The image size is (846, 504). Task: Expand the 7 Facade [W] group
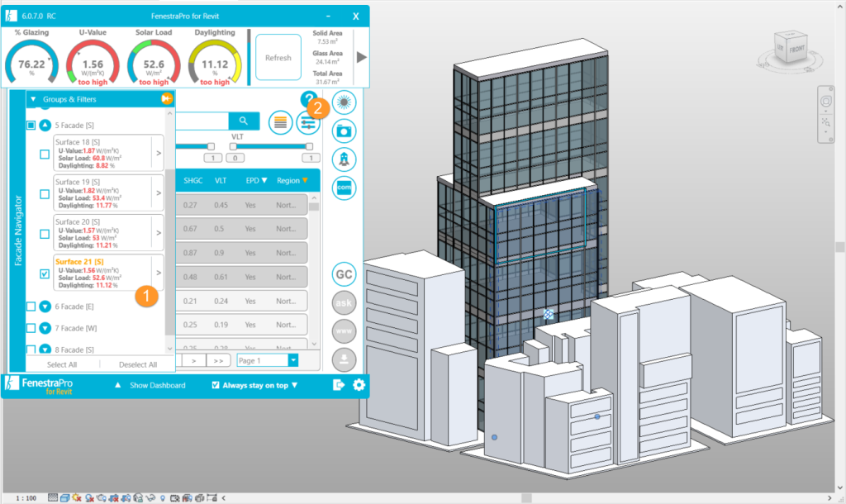coord(45,328)
